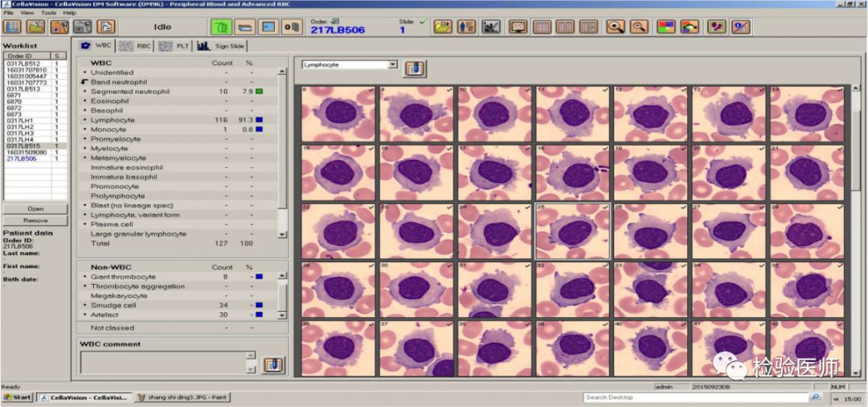
Task: Select order 0317LB515 in the worklist
Action: (x=21, y=146)
